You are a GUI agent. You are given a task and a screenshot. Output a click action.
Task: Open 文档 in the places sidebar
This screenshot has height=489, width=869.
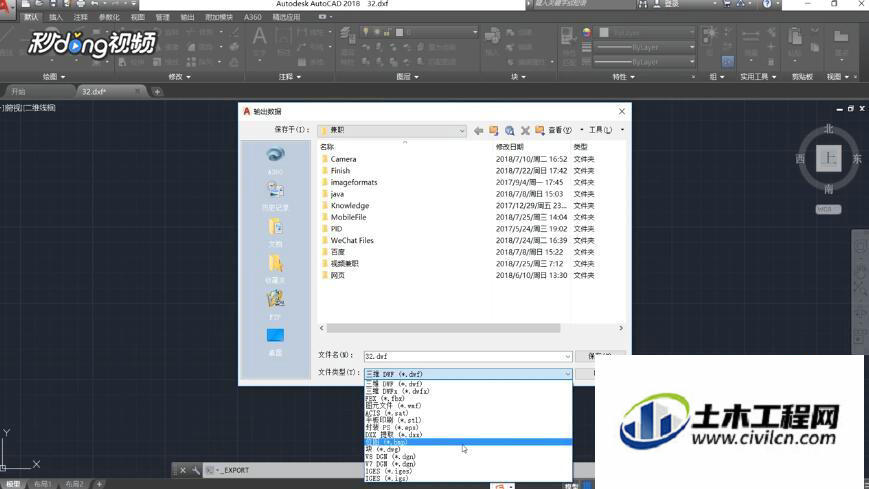click(275, 233)
